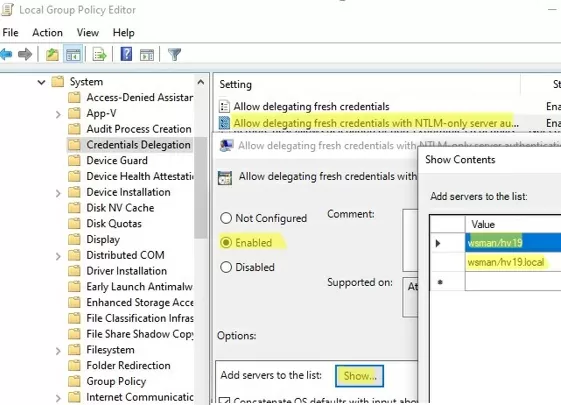Expand the Distributed COM node
Viewport: 561px width, 405px height.
point(58,256)
